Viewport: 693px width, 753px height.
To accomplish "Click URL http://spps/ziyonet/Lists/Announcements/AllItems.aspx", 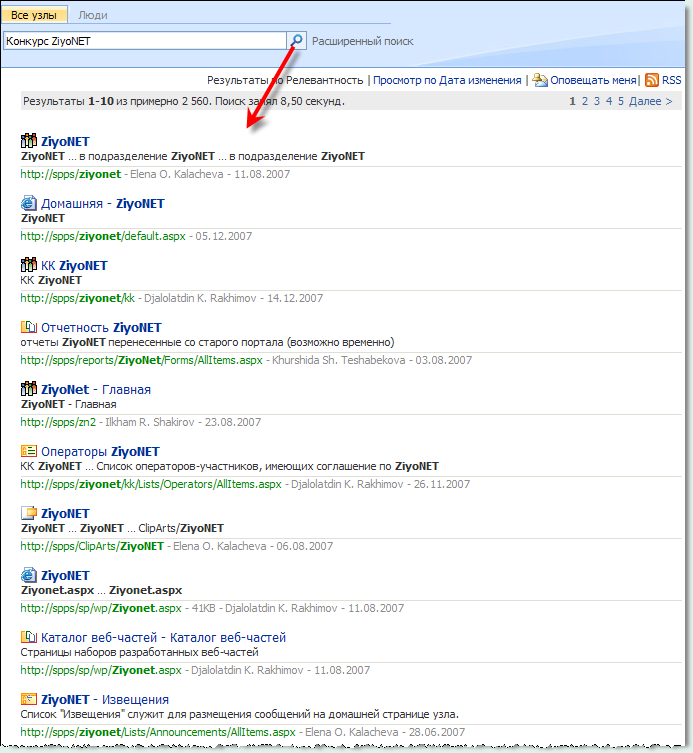I will [158, 732].
